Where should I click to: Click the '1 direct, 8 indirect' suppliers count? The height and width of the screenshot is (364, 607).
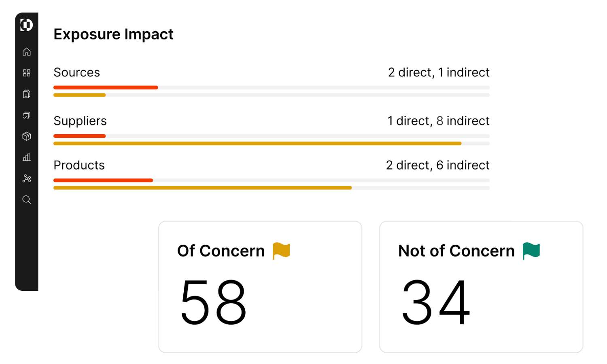click(x=439, y=121)
